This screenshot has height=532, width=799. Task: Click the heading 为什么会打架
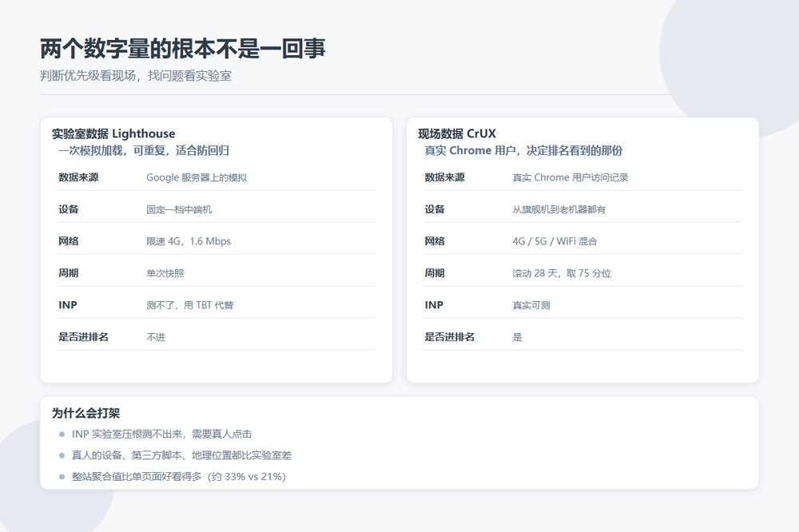(85, 413)
